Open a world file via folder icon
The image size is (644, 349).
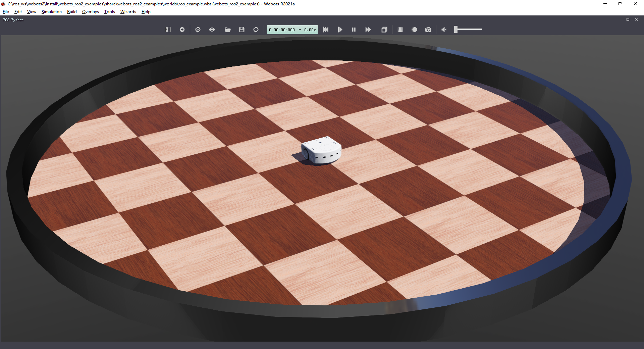[x=228, y=30]
